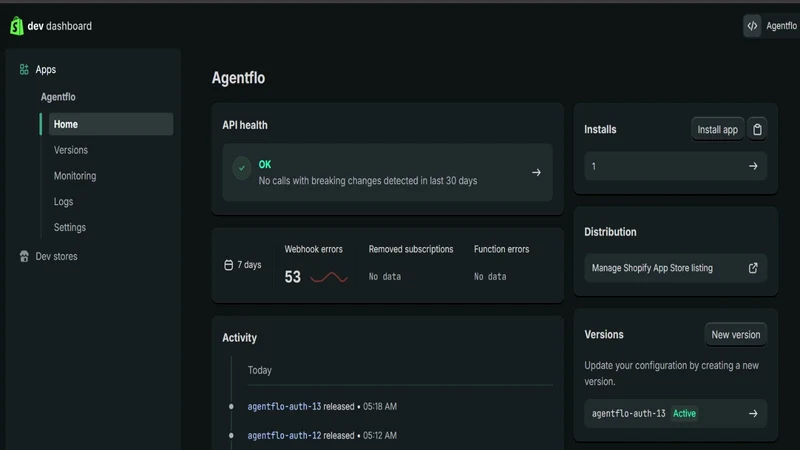Click the calendar icon beside 7 days

tap(229, 265)
